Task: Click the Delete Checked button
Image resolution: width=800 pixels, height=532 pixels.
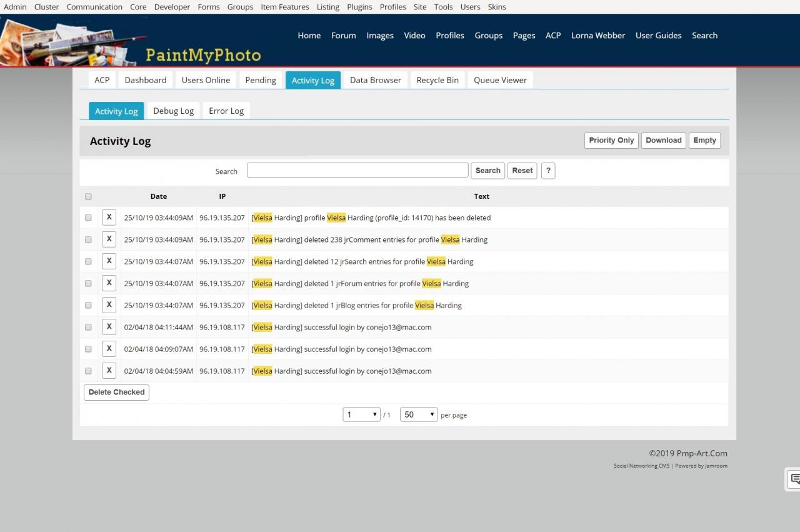Action: click(116, 393)
